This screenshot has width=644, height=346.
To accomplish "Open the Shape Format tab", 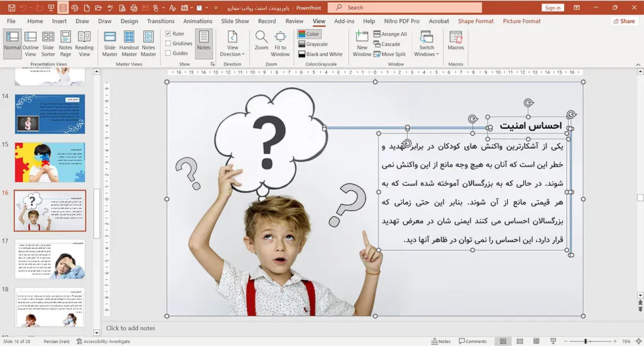I will pos(476,21).
